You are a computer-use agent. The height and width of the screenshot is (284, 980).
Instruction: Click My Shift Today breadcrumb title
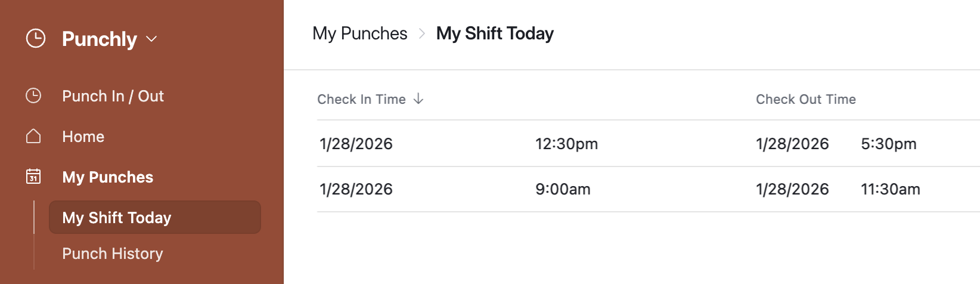pyautogui.click(x=495, y=33)
